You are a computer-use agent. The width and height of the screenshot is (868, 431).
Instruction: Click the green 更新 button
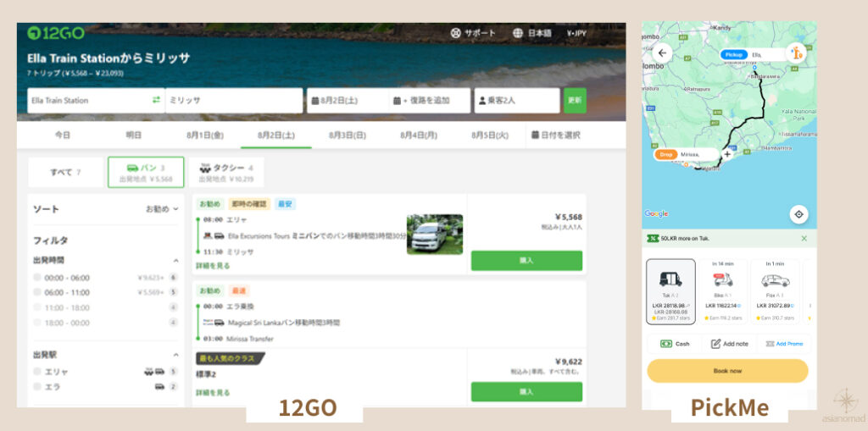(575, 101)
